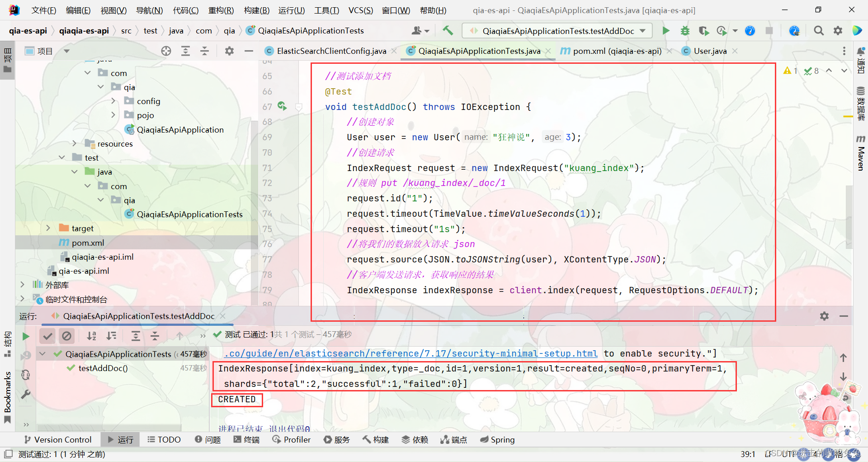This screenshot has height=462, width=868.
Task: Open the recent editor tabs menu
Action: 844,51
